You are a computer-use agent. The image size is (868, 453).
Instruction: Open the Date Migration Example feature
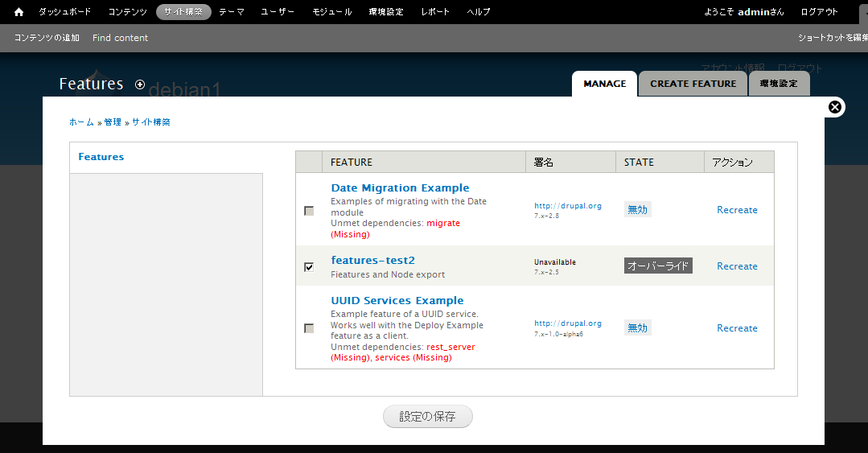400,187
